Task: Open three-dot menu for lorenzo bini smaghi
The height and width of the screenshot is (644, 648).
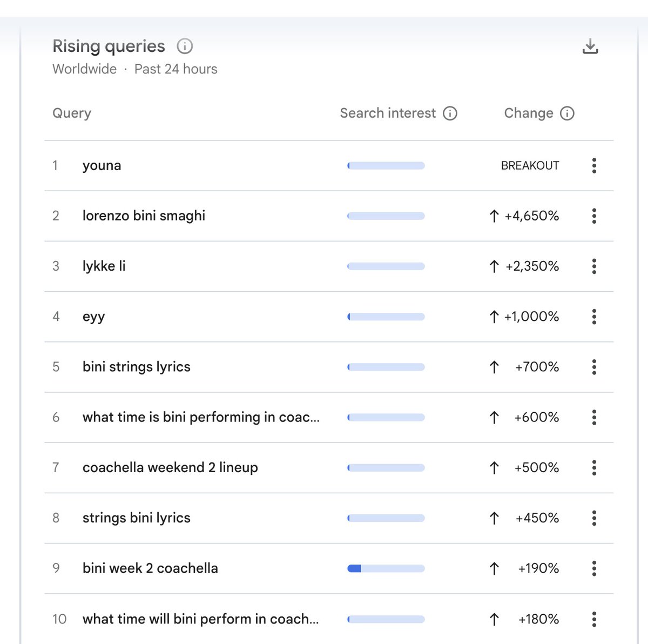Action: [x=594, y=216]
